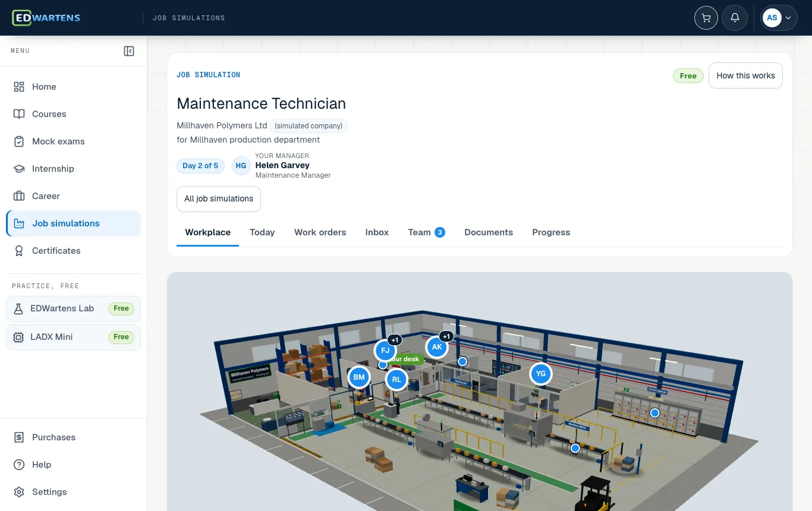Click the HG manager avatar

pyautogui.click(x=241, y=166)
